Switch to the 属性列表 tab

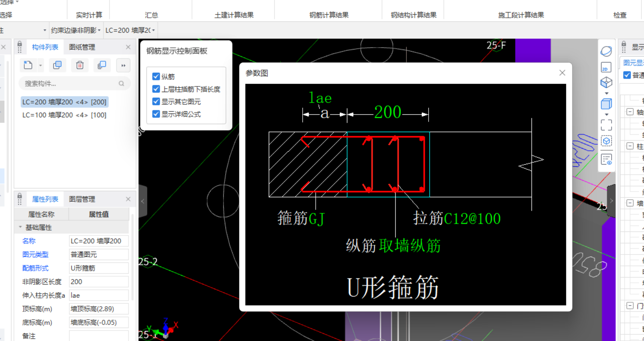(x=45, y=199)
